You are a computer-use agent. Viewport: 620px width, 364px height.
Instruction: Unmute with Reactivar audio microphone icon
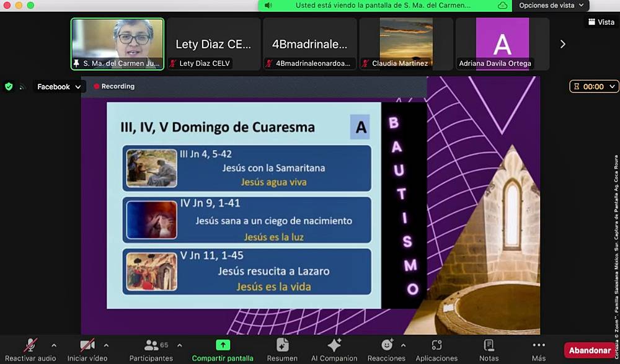[x=30, y=345]
